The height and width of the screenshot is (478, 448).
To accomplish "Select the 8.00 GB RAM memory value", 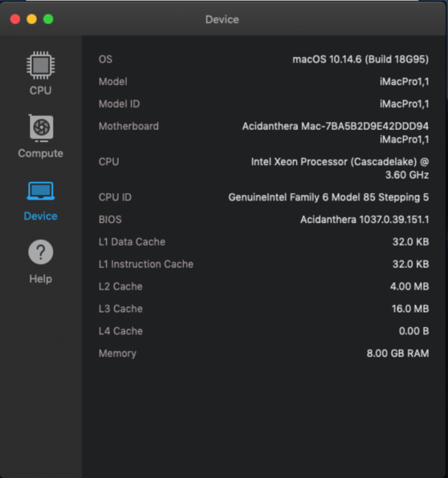I will click(x=398, y=353).
